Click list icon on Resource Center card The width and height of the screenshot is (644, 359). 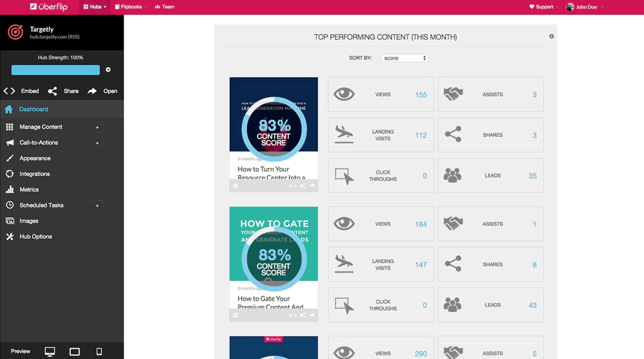coord(235,186)
